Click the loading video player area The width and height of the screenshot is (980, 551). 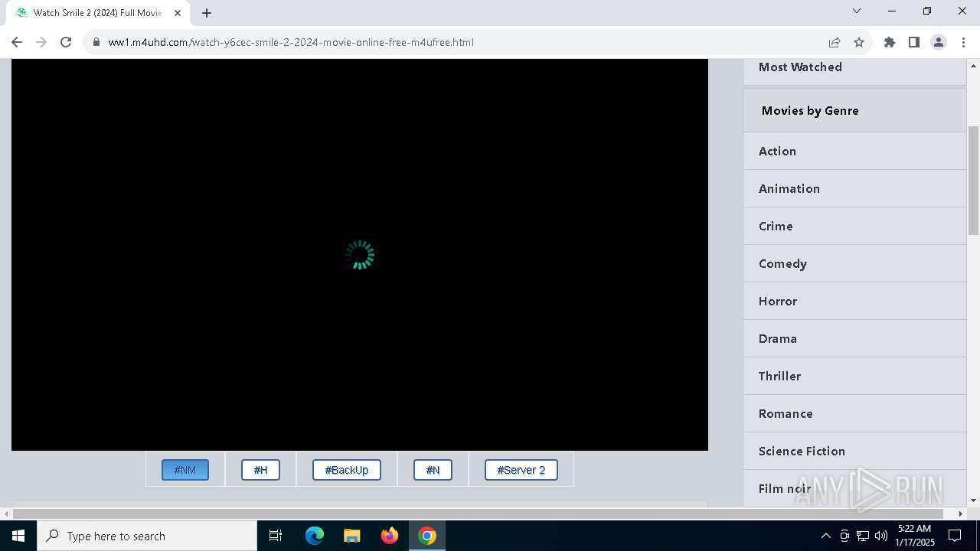point(360,255)
